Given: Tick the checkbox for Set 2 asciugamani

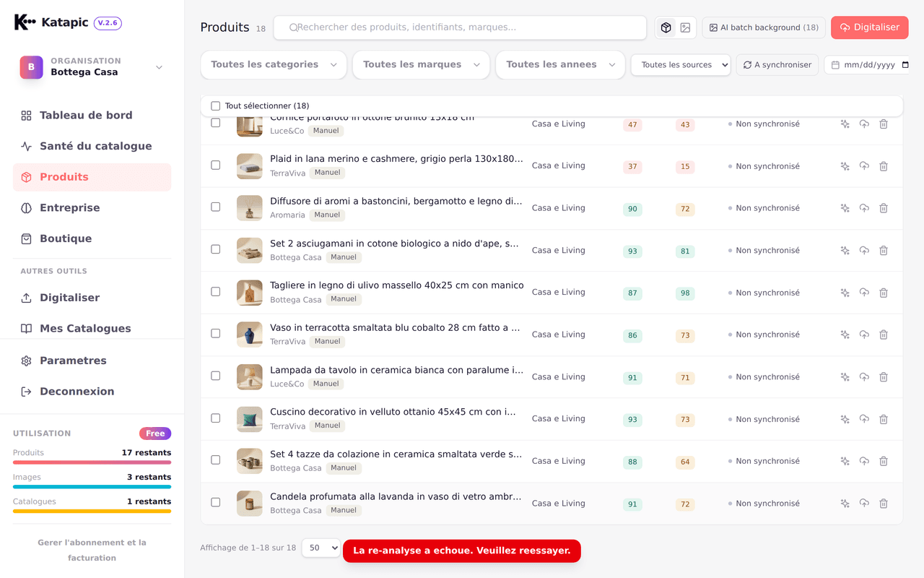Looking at the screenshot, I should pyautogui.click(x=215, y=249).
